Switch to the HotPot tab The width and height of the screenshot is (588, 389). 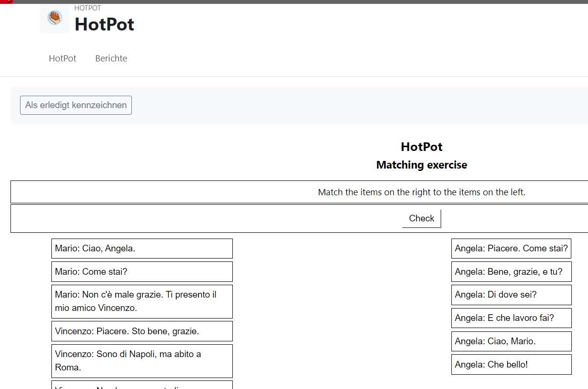click(62, 58)
